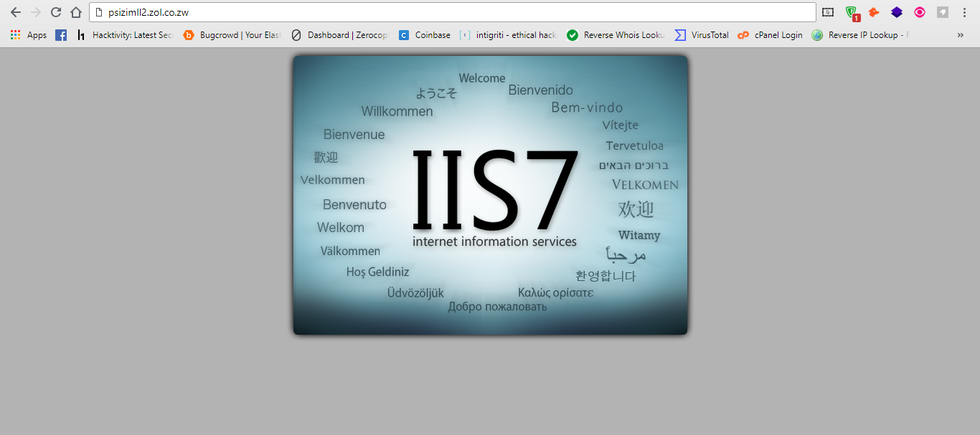Open the Bugcrowd bookmark
The height and width of the screenshot is (435, 980).
click(x=232, y=34)
